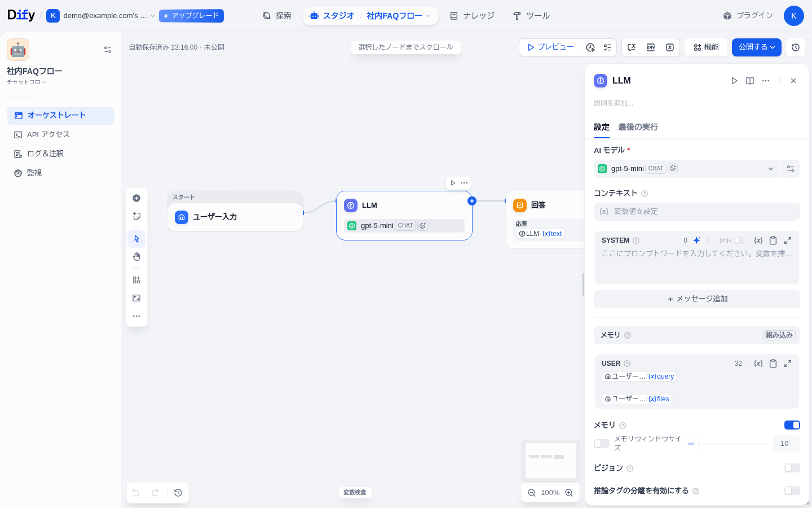Viewport: 812px width, 508px height.
Task: Click the organize nodes icon in canvas toolbar
Action: (136, 280)
